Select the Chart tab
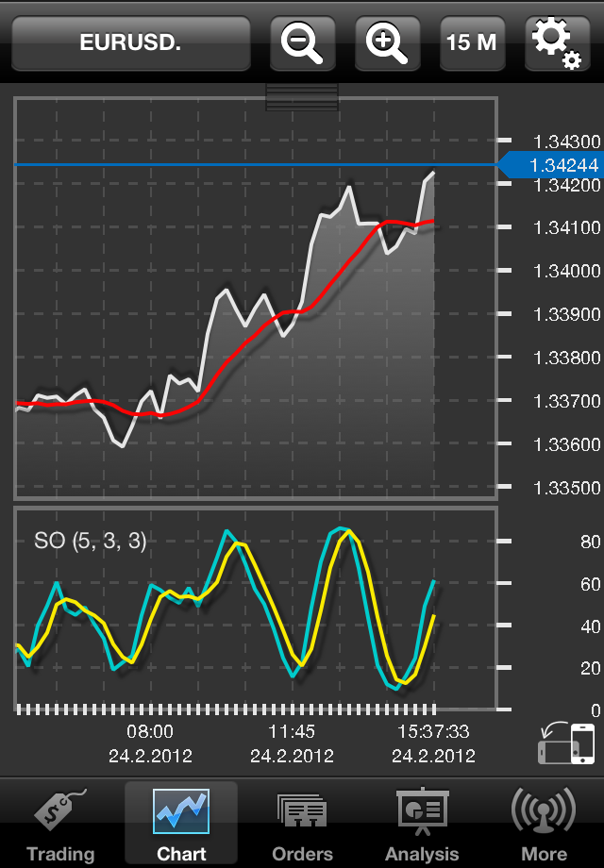The image size is (604, 868). click(181, 825)
